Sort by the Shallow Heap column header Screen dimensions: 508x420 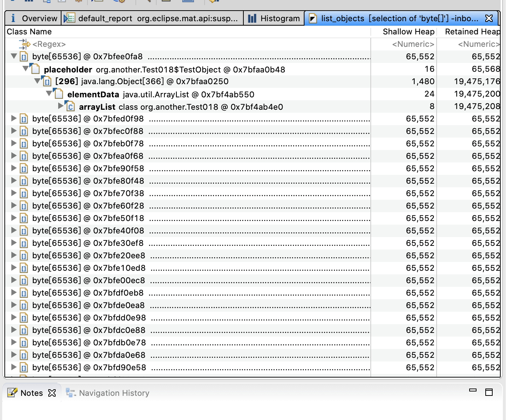(x=404, y=32)
